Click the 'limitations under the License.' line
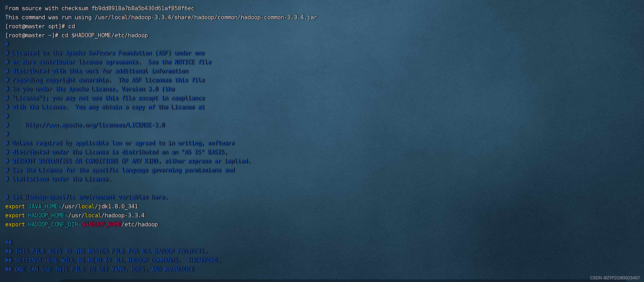 (58, 179)
